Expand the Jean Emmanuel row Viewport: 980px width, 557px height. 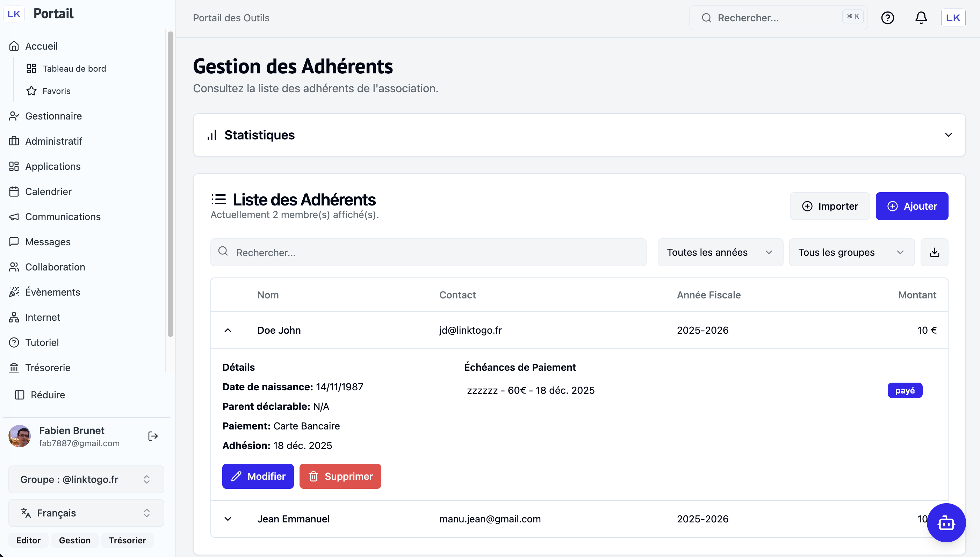(x=228, y=519)
